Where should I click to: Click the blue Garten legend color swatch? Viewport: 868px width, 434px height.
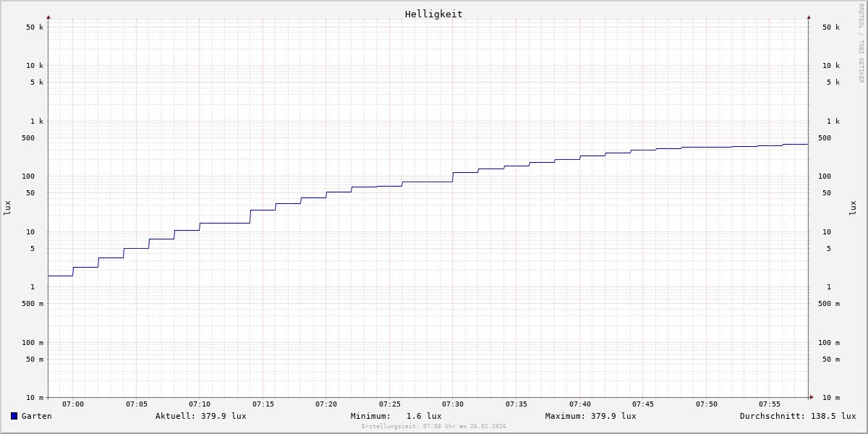(x=14, y=416)
